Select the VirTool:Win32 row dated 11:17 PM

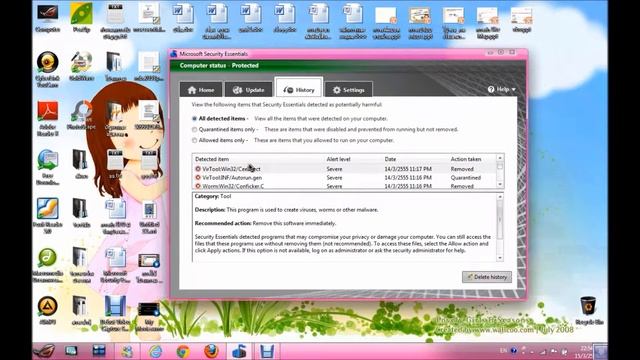coord(344,169)
